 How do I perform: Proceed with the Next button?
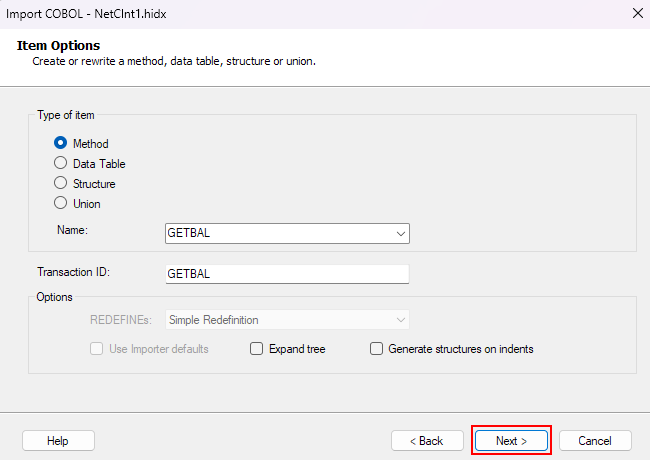click(511, 440)
